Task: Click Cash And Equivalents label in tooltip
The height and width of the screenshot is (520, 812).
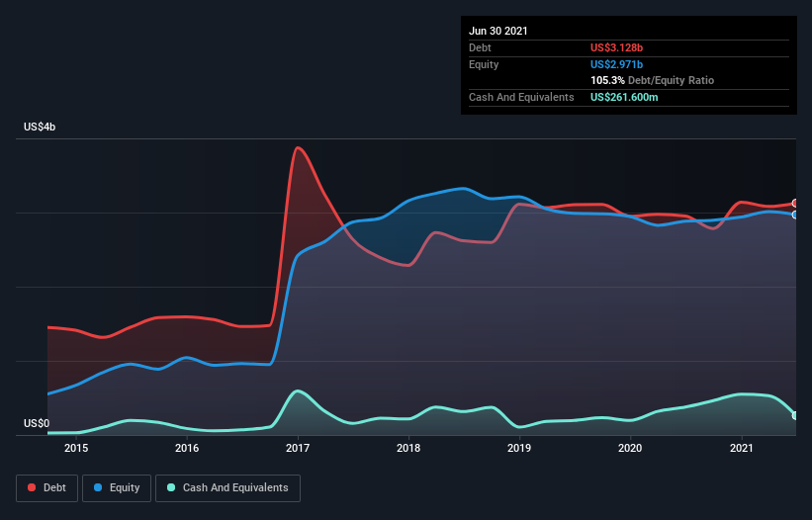Action: (x=521, y=97)
